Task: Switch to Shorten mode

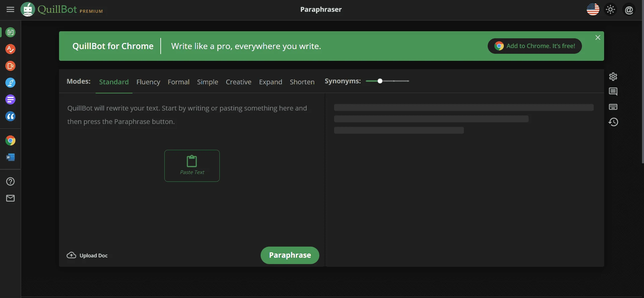Action: 302,82
